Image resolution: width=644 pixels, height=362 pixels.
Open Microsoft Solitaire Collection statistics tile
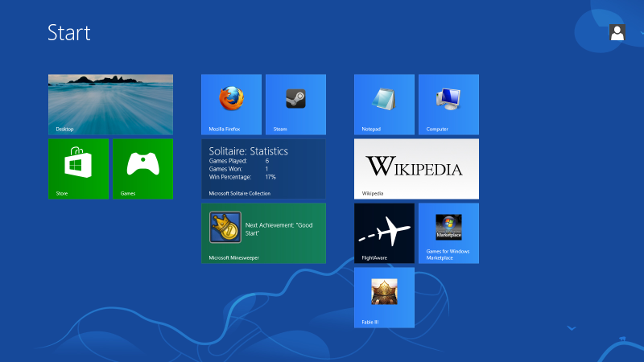pos(264,169)
